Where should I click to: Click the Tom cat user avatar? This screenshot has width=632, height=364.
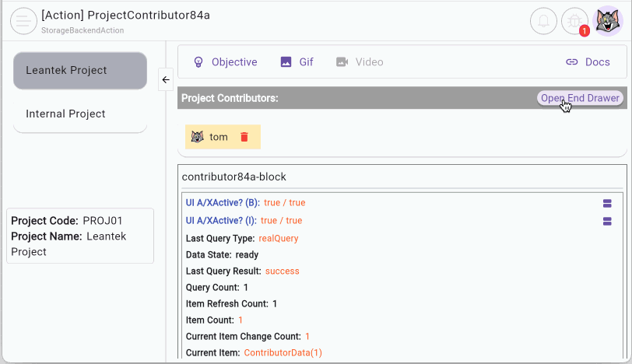pos(608,21)
